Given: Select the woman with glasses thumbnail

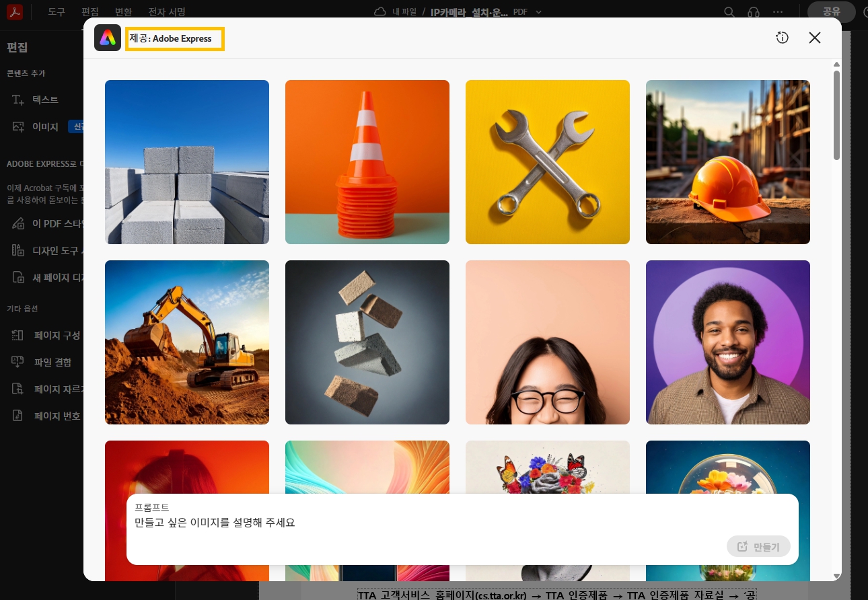Looking at the screenshot, I should tap(548, 342).
